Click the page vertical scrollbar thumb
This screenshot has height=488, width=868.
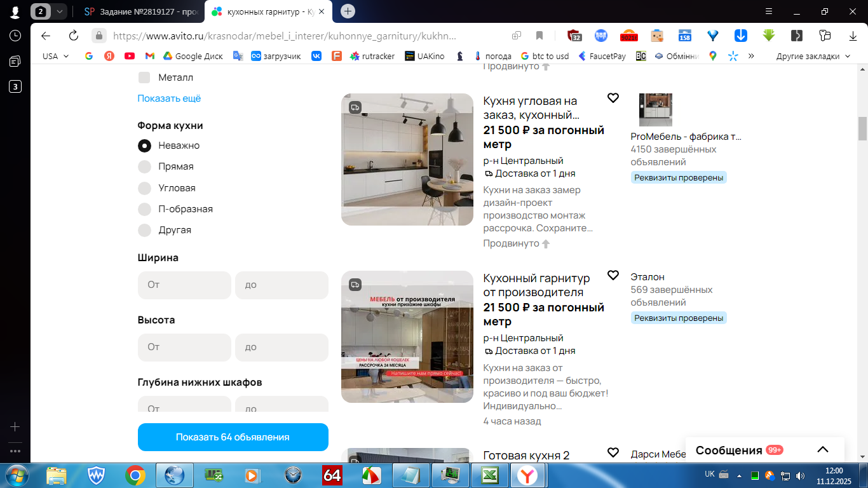coord(862,129)
